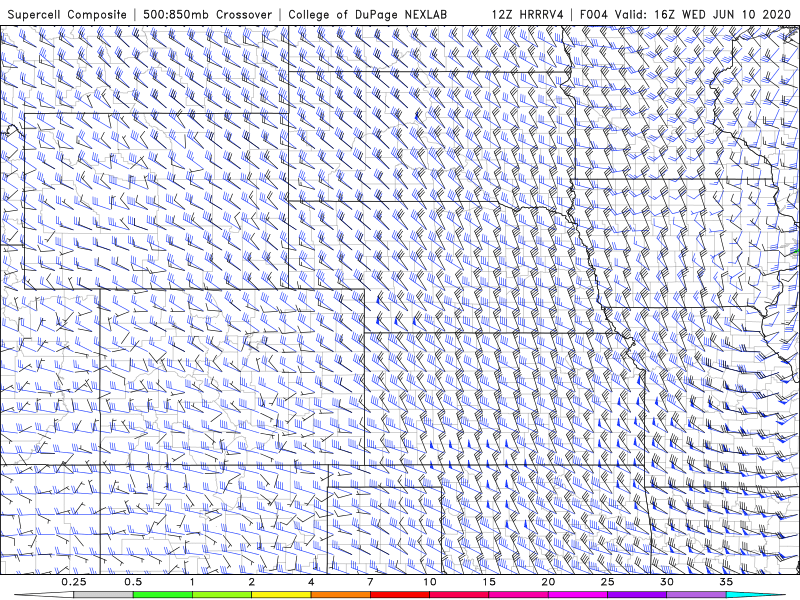Click the '12Z HRRRV4' model run text
The width and height of the screenshot is (800, 600).
(x=528, y=14)
